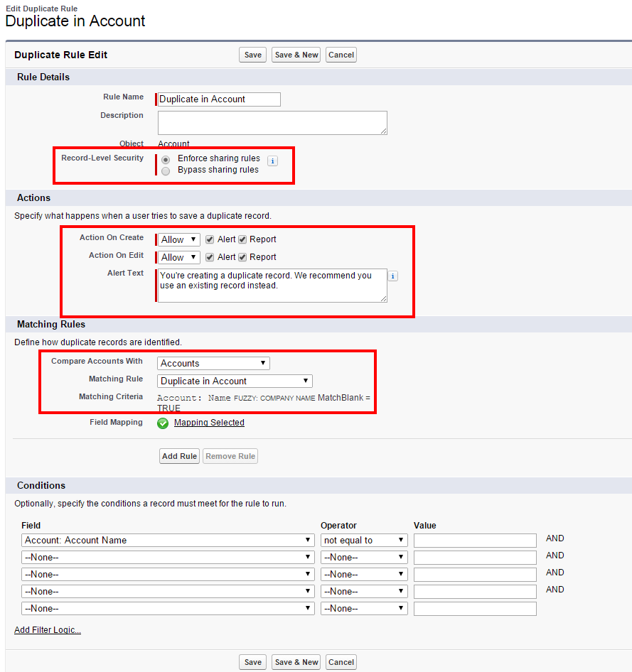Screen dimensions: 632x672
Task: Select Bypass sharing rules radio button
Action: click(x=166, y=171)
